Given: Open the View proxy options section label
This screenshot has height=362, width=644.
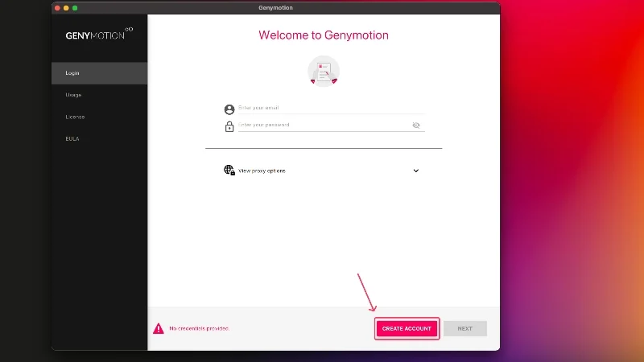Looking at the screenshot, I should 262,171.
